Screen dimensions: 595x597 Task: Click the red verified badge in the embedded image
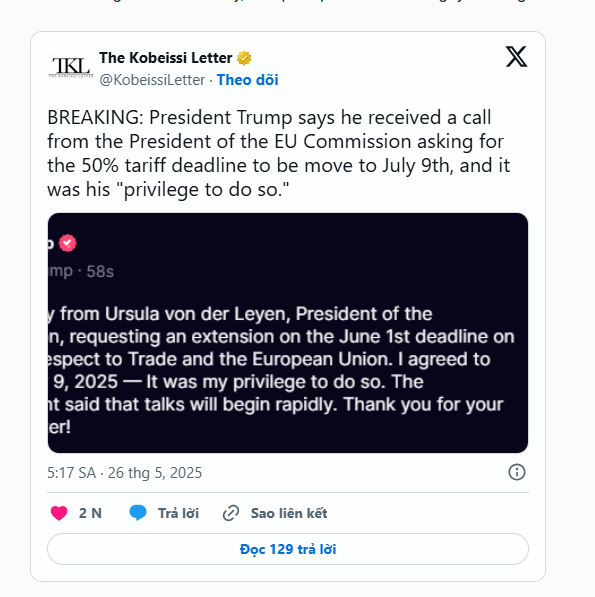[68, 243]
